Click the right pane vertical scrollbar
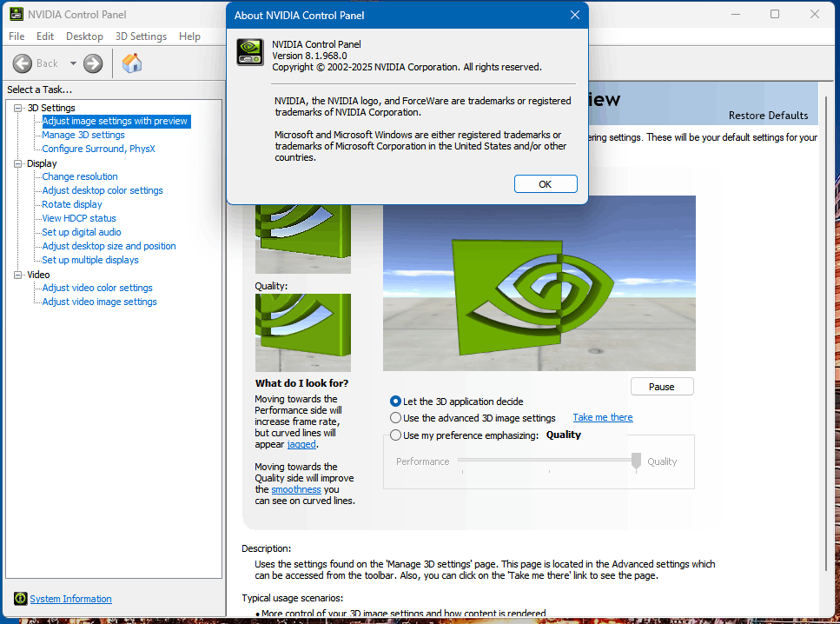 tap(825, 332)
